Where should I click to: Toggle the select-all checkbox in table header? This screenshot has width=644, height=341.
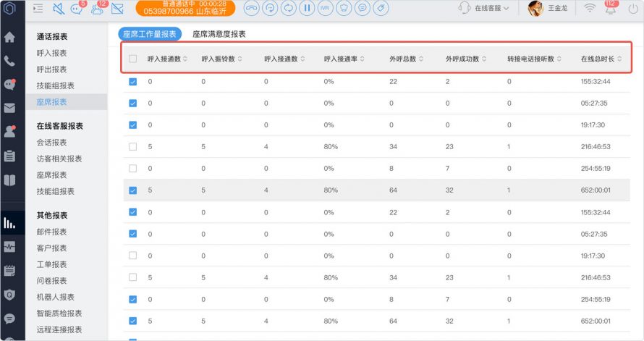click(x=132, y=59)
